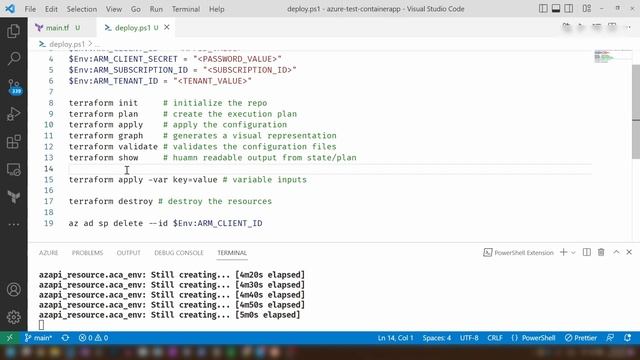Show errors and warnings count in status bar
The width and height of the screenshot is (640, 360).
(x=93, y=338)
